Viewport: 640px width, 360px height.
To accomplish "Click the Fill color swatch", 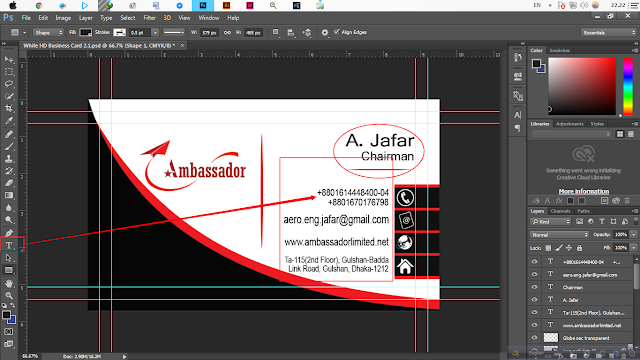I will pyautogui.click(x=85, y=32).
